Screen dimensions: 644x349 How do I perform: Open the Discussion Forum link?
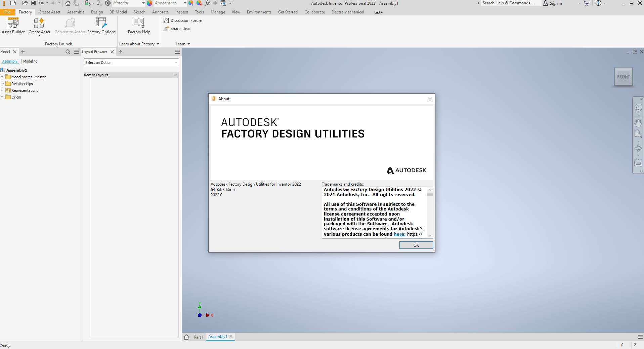[x=183, y=21]
